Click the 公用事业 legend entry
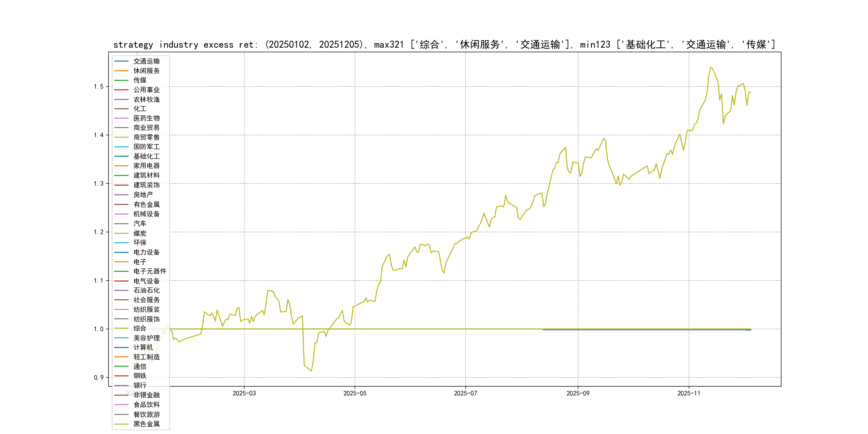868x434 pixels. pyautogui.click(x=146, y=90)
